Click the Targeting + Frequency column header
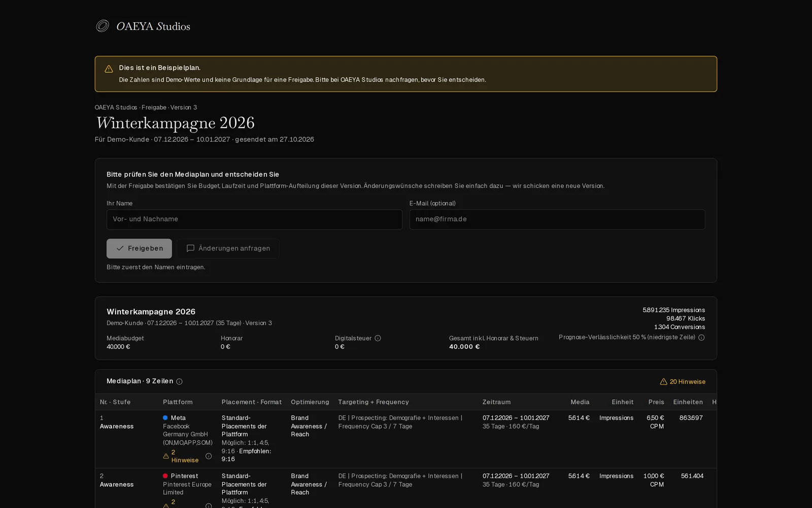 374,402
